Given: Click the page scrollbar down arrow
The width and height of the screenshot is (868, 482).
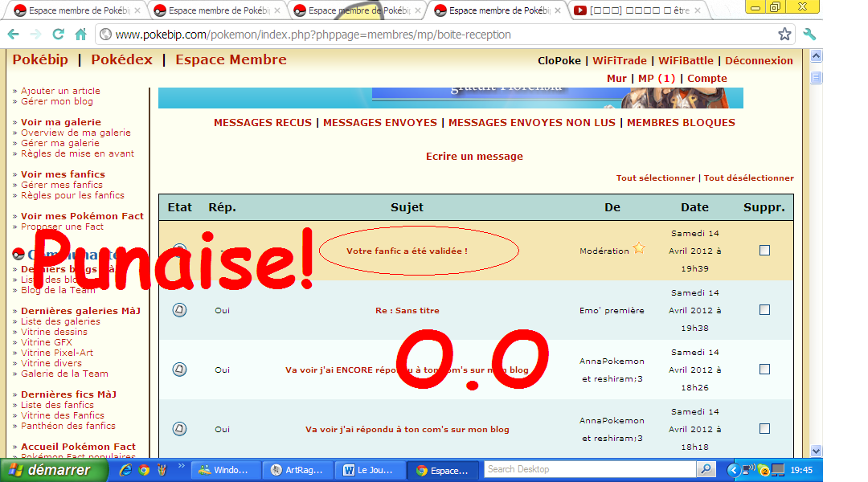Looking at the screenshot, I should 817,451.
